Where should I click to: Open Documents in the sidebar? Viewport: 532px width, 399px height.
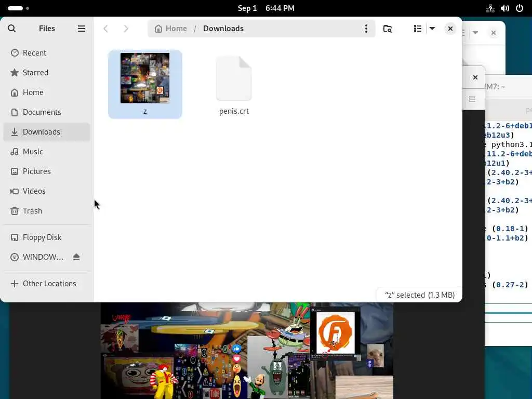(x=47, y=112)
